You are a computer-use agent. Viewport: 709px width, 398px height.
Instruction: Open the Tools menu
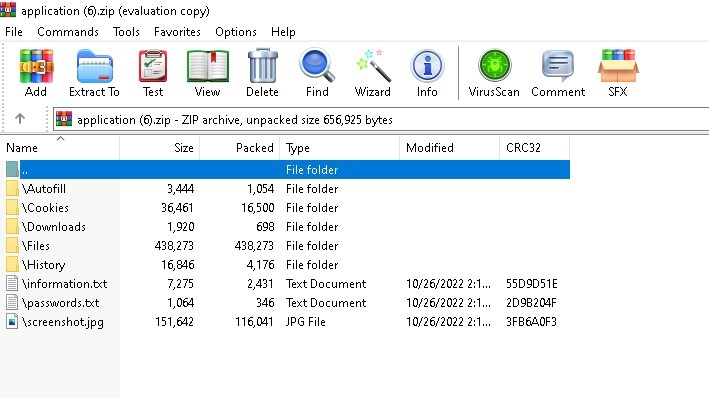pos(126,32)
